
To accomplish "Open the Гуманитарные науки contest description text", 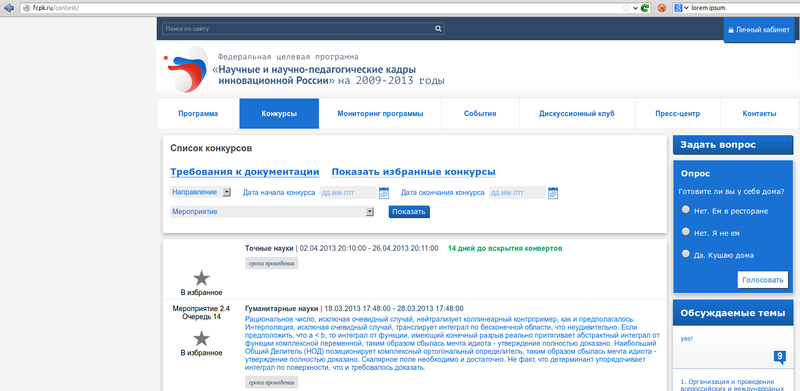I will (453, 343).
